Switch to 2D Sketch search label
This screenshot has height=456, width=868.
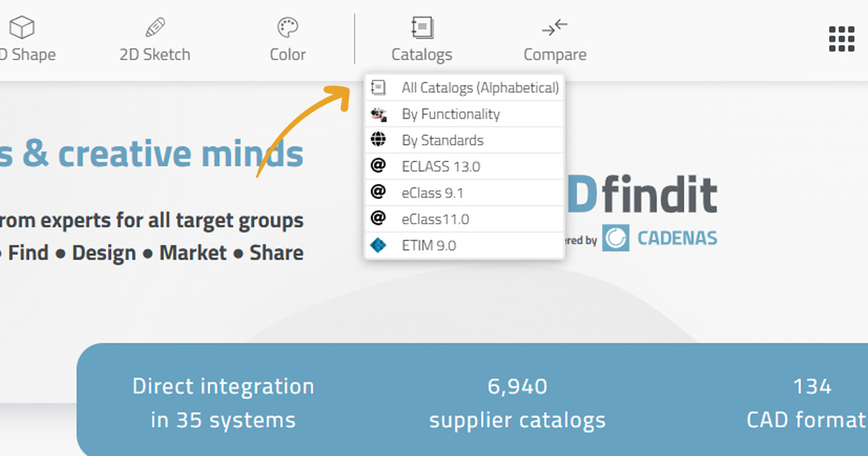pos(155,55)
